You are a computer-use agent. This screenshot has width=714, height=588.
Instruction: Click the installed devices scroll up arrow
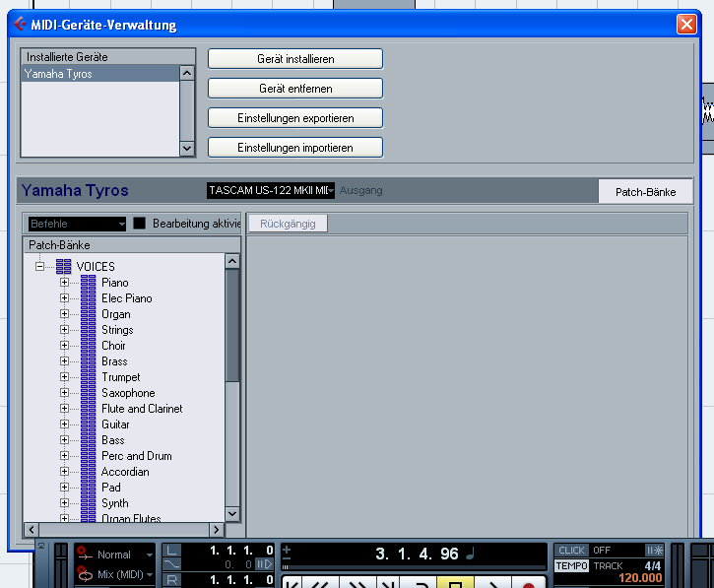point(187,73)
